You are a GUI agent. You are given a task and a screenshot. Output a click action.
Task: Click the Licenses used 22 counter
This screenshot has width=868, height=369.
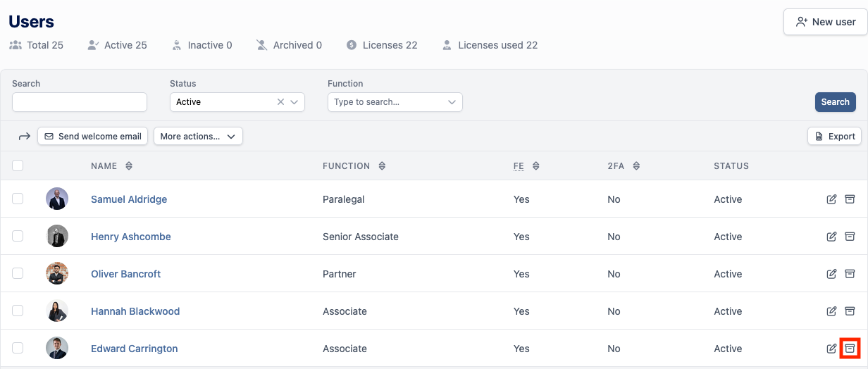[x=490, y=45]
